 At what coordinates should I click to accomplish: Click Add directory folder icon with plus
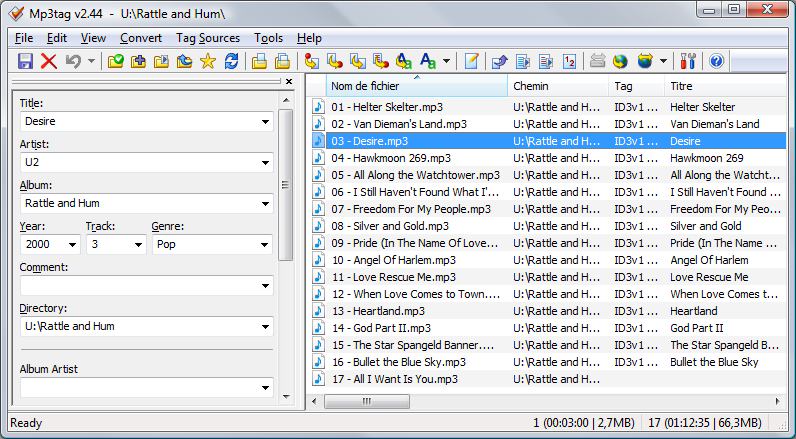pos(138,61)
